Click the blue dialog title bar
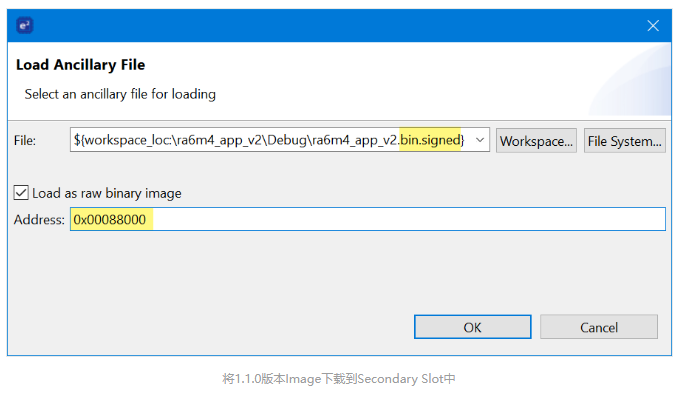 (x=339, y=26)
